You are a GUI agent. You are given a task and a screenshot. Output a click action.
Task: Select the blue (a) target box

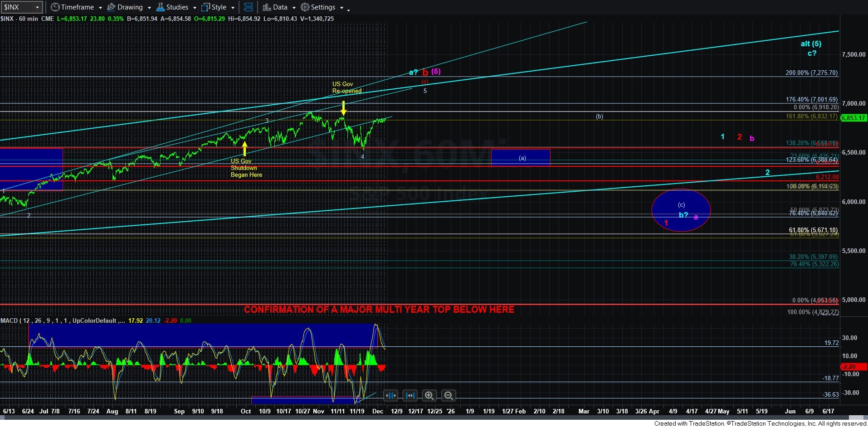point(521,158)
